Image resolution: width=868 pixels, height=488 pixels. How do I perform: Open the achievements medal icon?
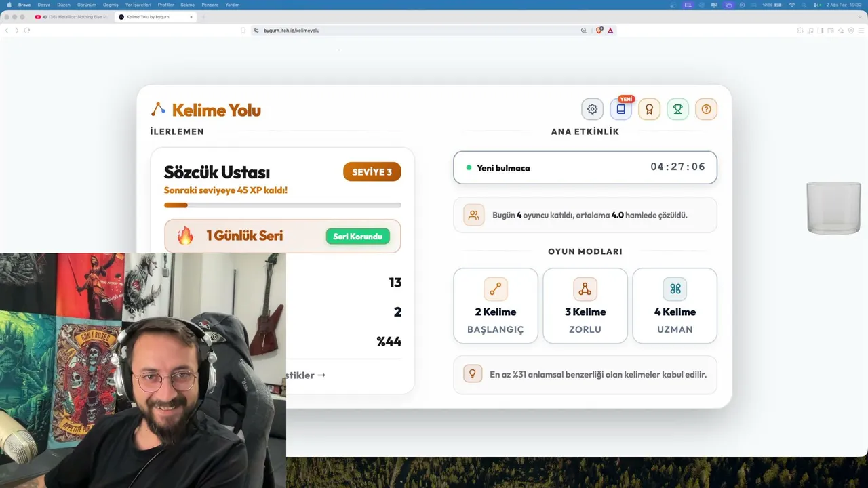(649, 109)
